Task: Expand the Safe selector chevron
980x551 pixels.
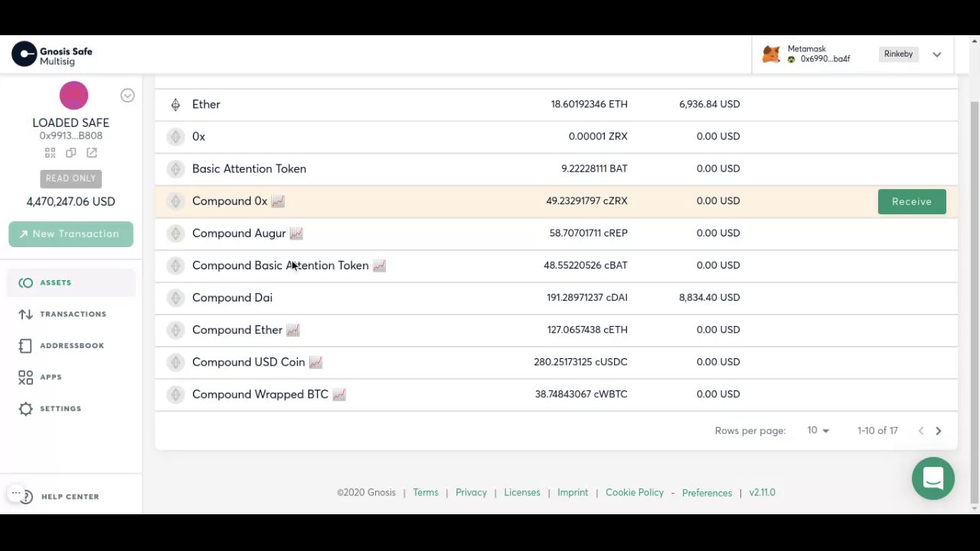Action: click(128, 96)
